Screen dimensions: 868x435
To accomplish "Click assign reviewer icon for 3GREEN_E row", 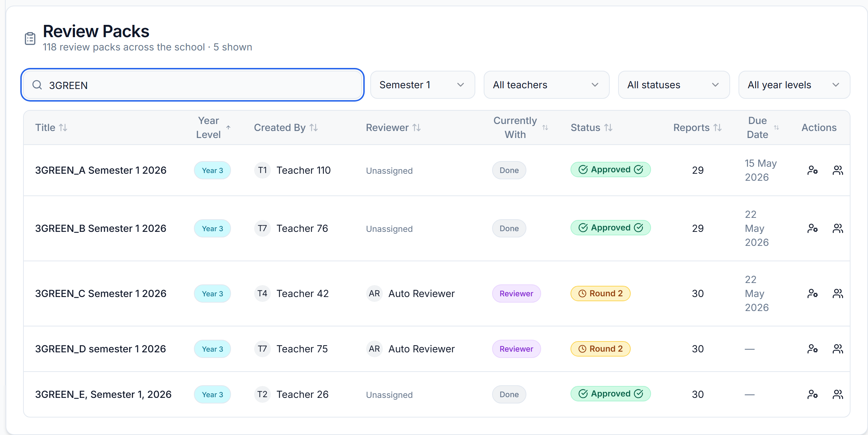I will coord(812,394).
